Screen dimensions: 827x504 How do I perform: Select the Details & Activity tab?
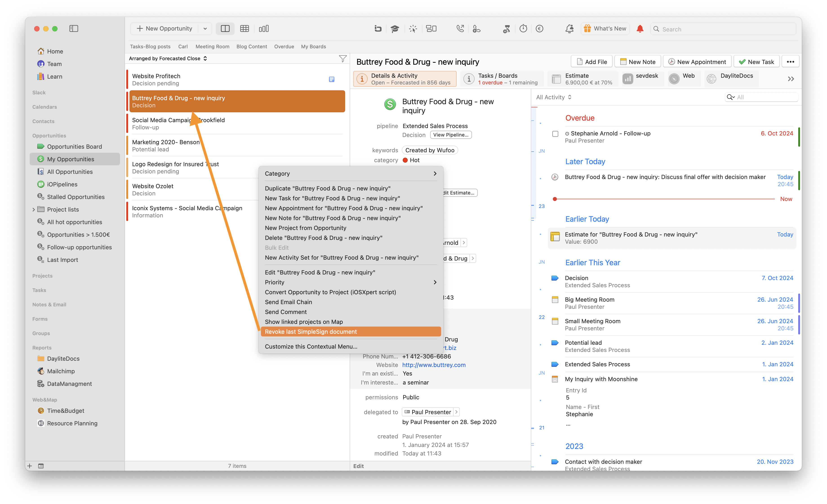[x=405, y=79]
